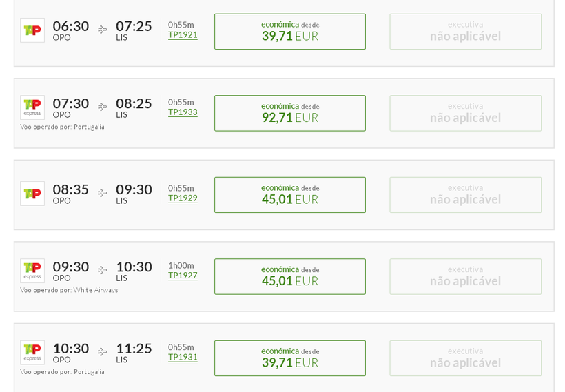Click the TAP logo for the 08:35 flight
This screenshot has height=392, width=565.
(32, 194)
